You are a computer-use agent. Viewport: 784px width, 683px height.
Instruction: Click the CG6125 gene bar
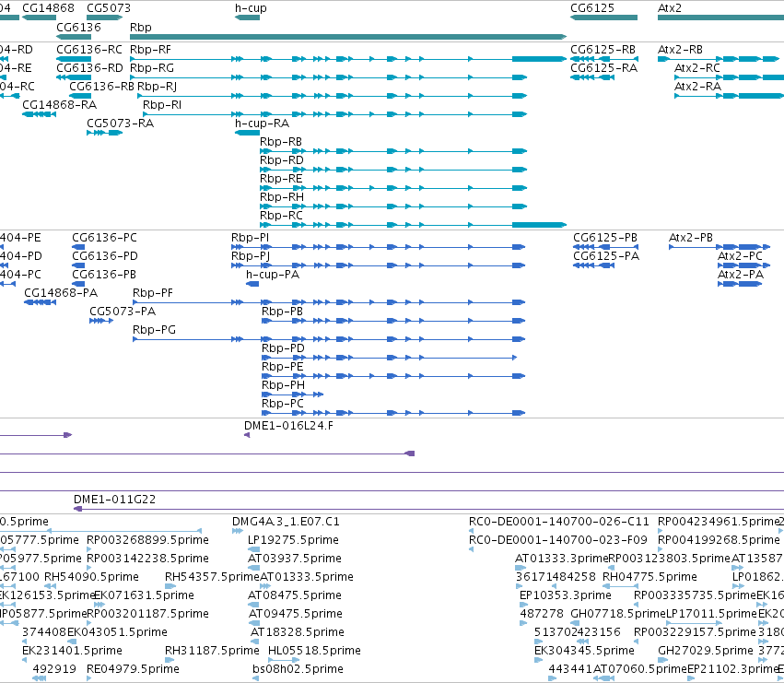pos(604,18)
